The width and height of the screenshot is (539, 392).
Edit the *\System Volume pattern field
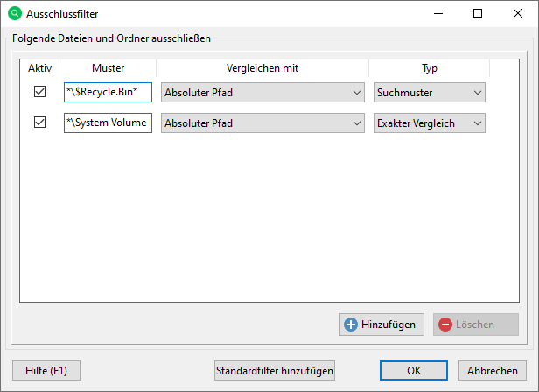coord(108,122)
